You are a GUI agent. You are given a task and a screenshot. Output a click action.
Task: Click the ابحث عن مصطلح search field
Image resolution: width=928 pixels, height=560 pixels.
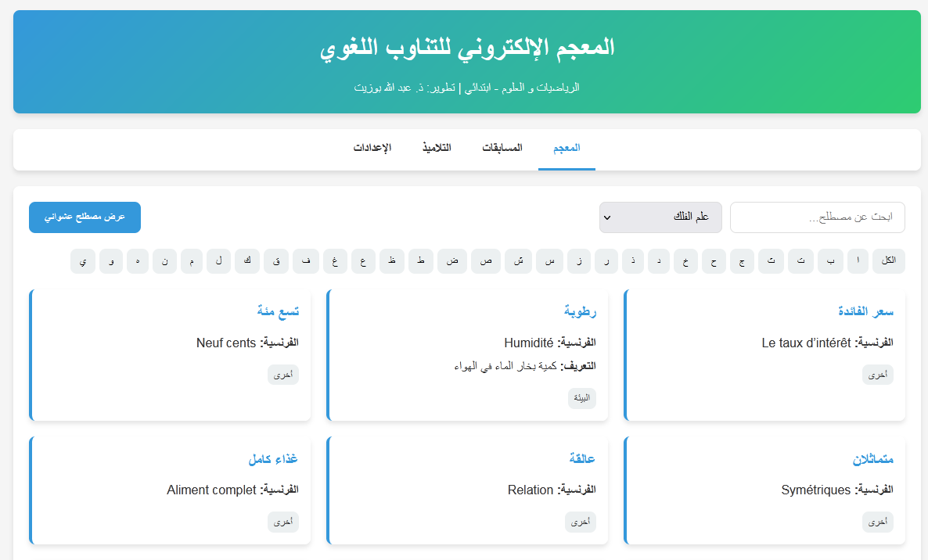coord(817,217)
